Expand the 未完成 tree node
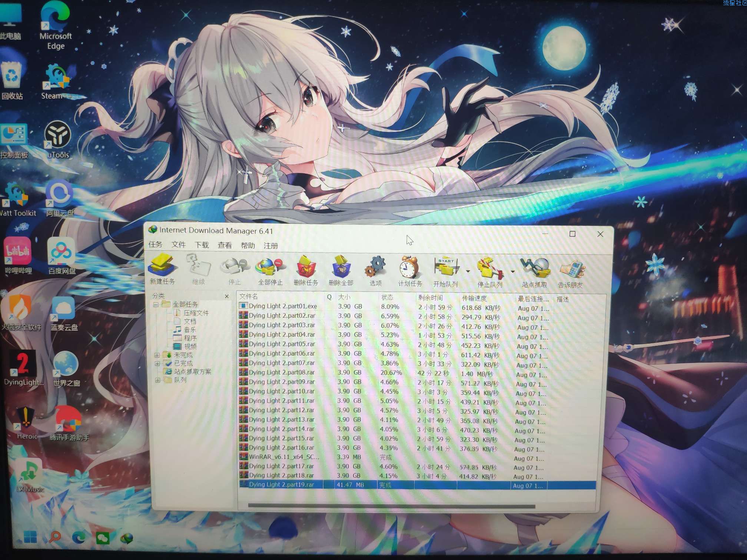 point(157,355)
